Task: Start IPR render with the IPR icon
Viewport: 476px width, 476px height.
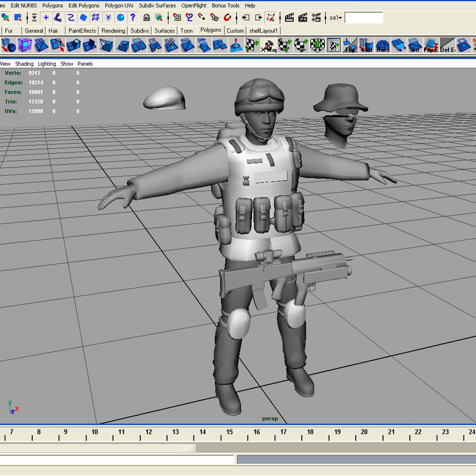Action: click(303, 18)
